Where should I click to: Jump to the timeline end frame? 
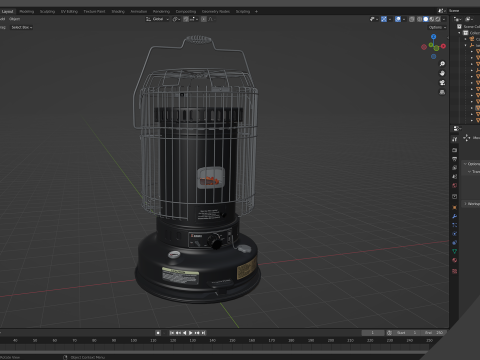point(203,333)
